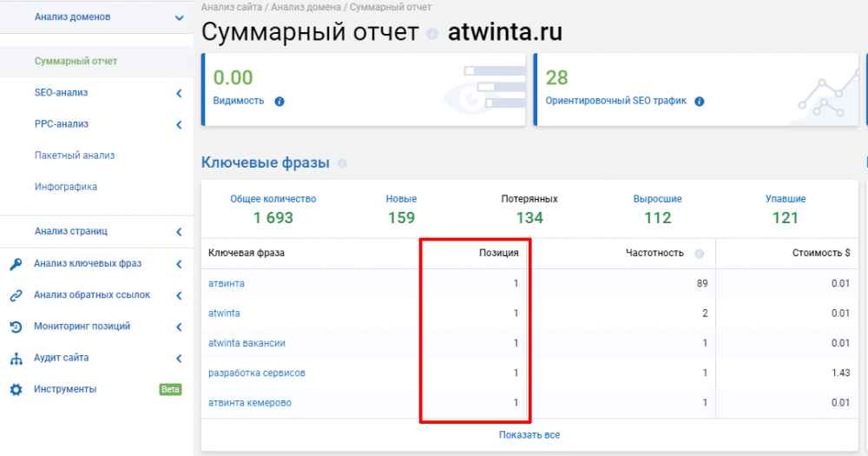Open Пакетный анализ menu item
The image size is (868, 456).
point(74,155)
